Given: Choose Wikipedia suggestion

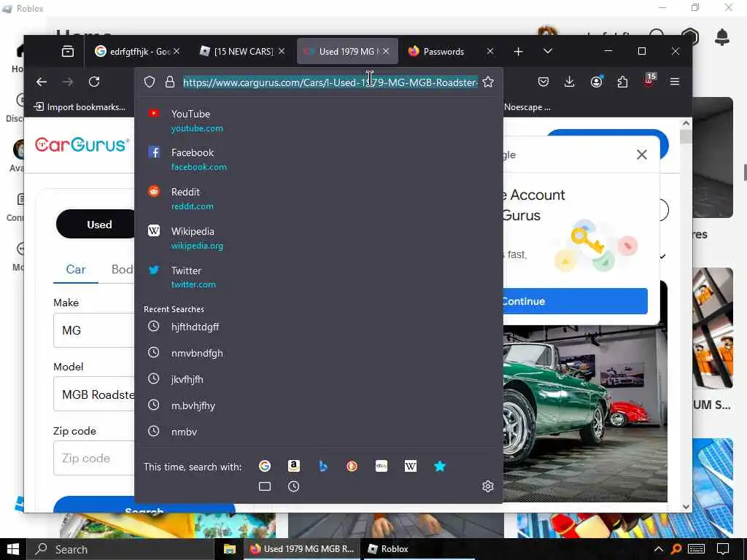Looking at the screenshot, I should coord(318,238).
